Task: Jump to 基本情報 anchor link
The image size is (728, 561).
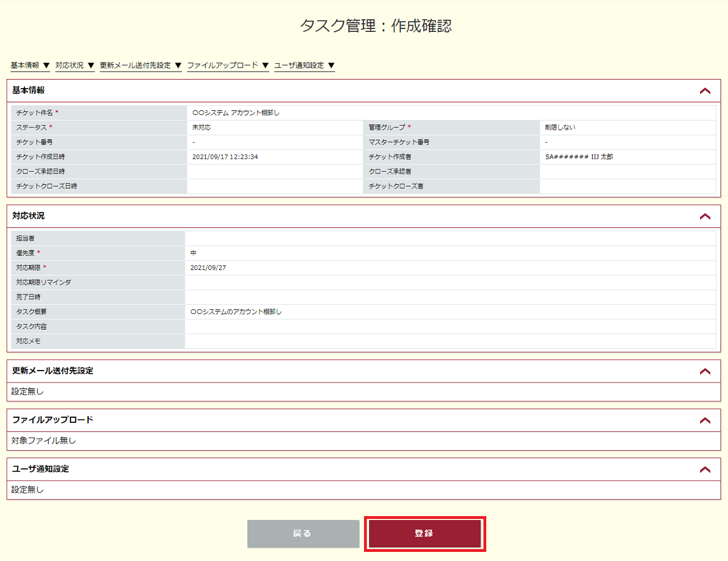Action: pyautogui.click(x=30, y=65)
